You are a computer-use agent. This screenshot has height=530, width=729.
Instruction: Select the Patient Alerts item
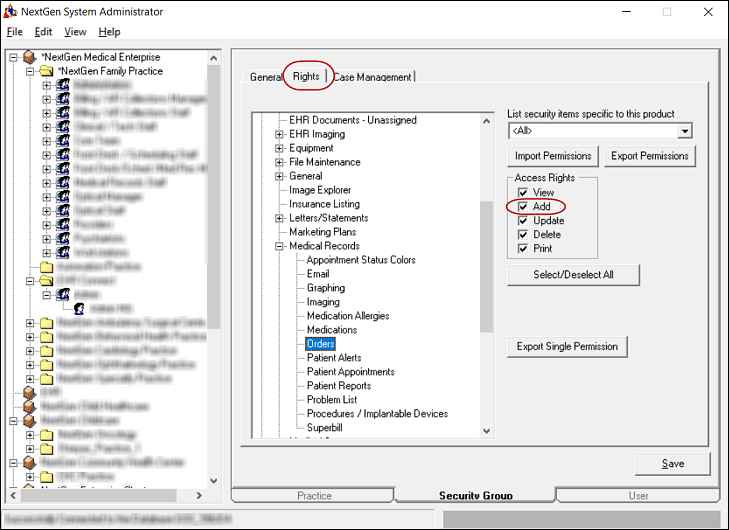coord(334,358)
